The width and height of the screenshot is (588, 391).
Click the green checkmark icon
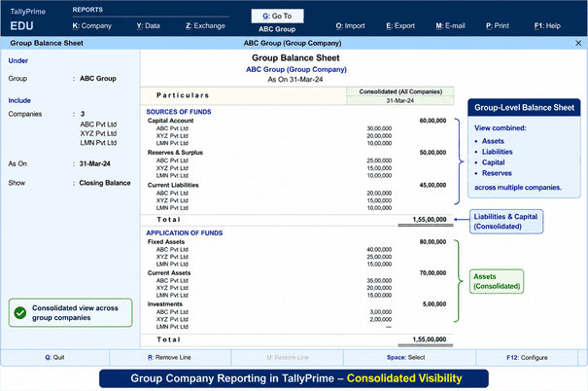click(20, 312)
